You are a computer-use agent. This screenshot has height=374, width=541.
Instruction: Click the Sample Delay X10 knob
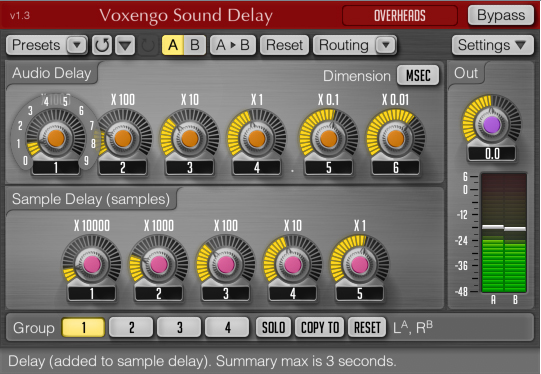(x=293, y=264)
